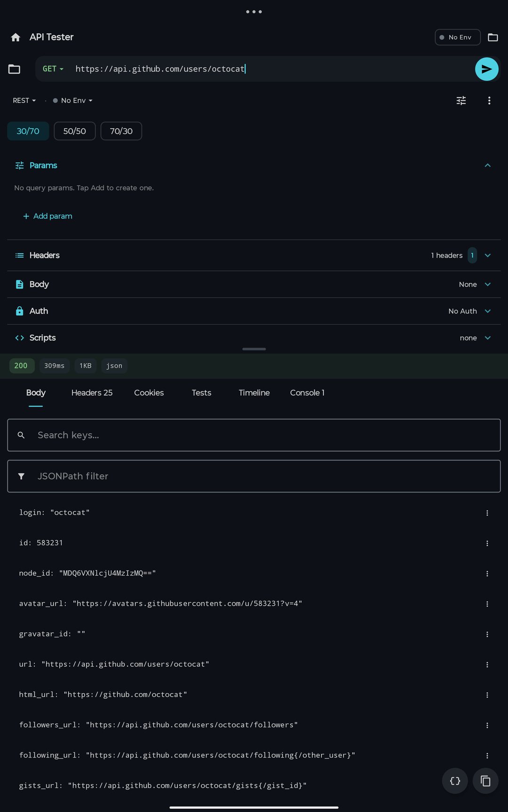Click the Auth section label
Viewport: 508px width, 812px height.
click(39, 311)
